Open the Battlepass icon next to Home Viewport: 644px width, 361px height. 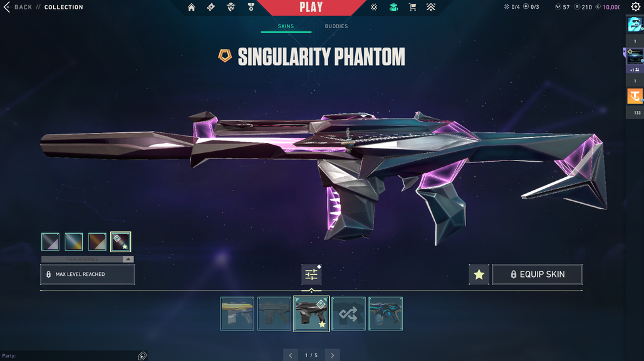(210, 7)
